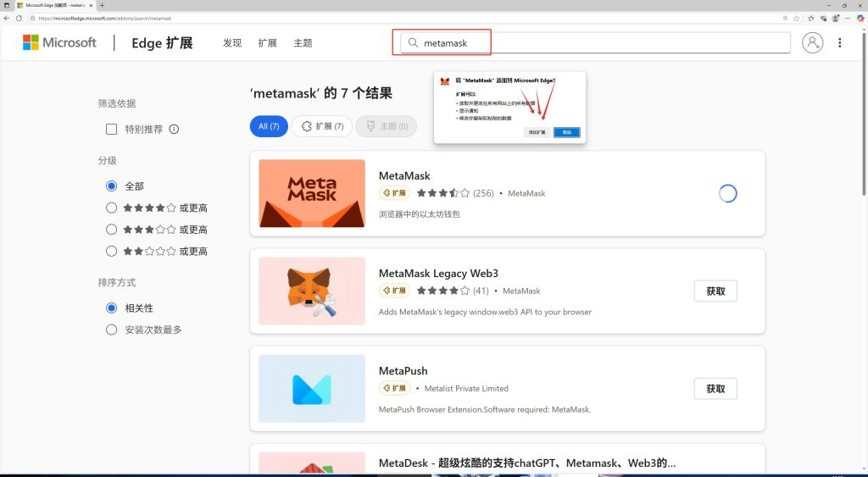Click 扩展 badge on MetaPush card
This screenshot has width=868, height=477.
point(395,388)
